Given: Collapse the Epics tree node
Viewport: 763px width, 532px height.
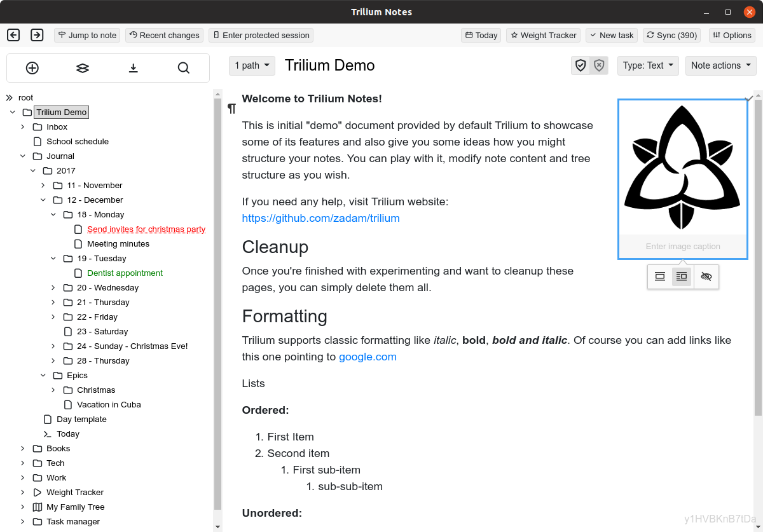Looking at the screenshot, I should (x=43, y=376).
